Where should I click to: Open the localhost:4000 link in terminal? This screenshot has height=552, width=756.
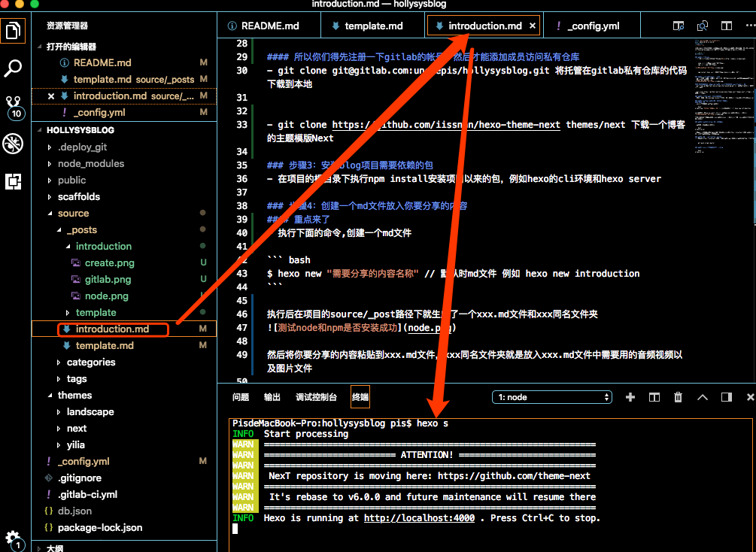point(419,518)
